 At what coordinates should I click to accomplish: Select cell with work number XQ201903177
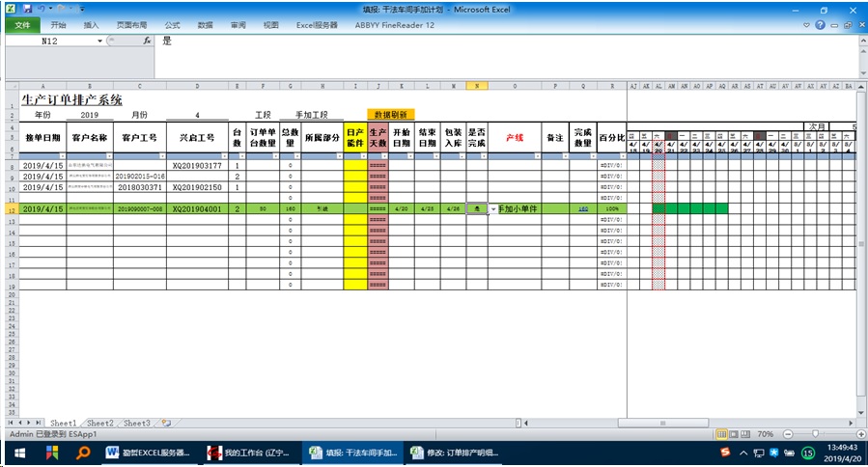point(196,166)
